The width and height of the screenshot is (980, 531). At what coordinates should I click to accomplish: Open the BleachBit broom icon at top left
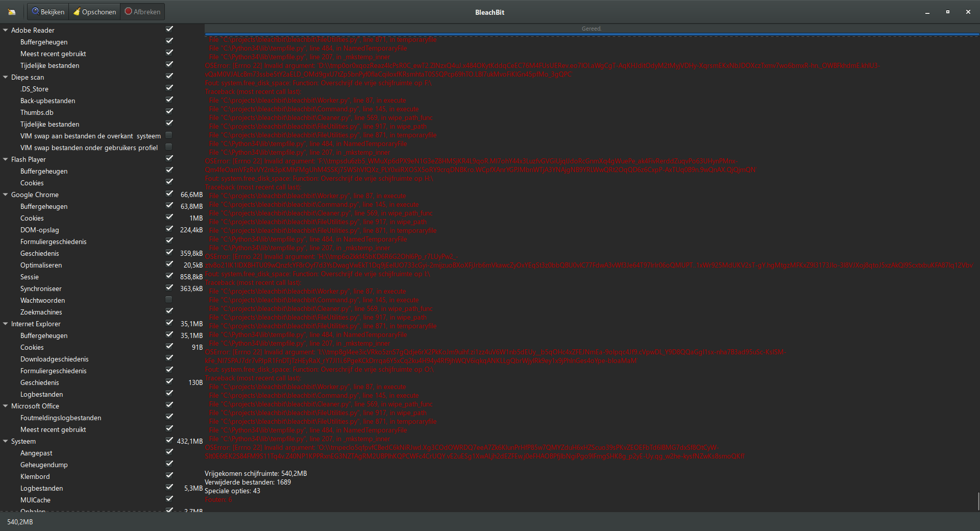click(x=11, y=11)
